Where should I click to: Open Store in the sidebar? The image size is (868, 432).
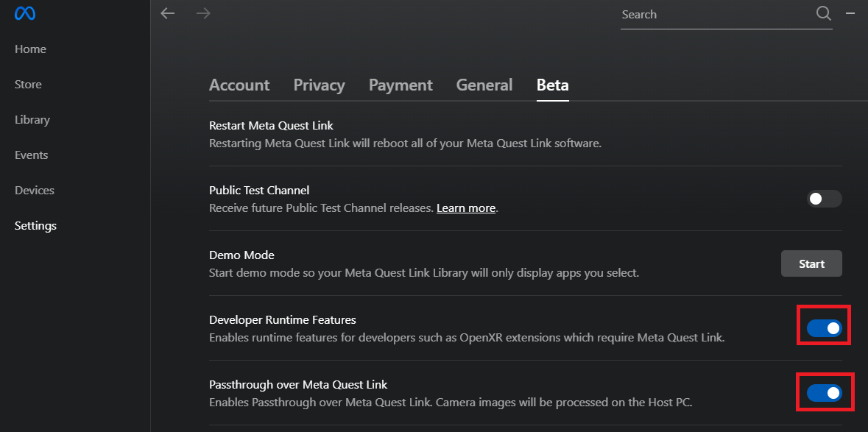[x=28, y=85]
